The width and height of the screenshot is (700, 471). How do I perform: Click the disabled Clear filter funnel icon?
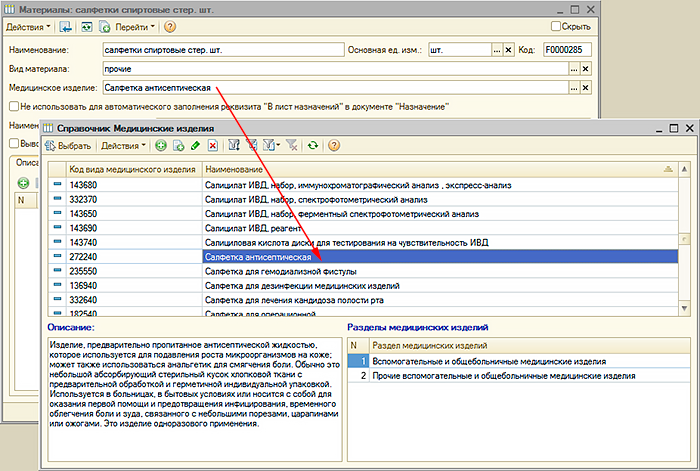click(291, 146)
